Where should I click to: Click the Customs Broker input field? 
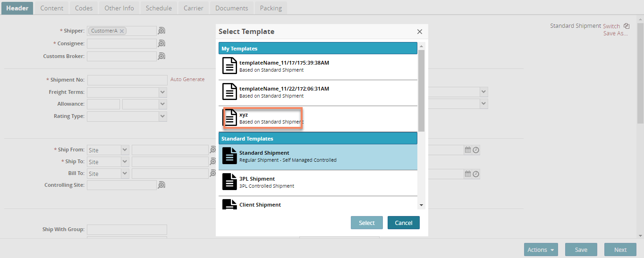click(x=121, y=56)
